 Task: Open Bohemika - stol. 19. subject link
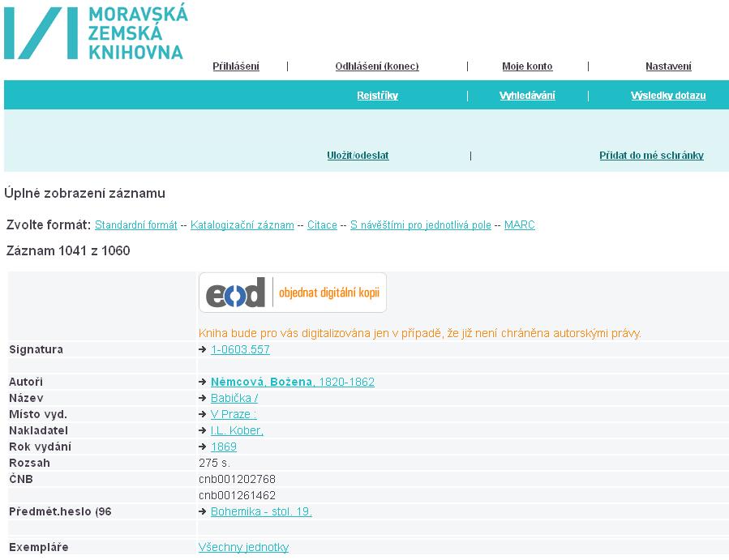click(261, 511)
